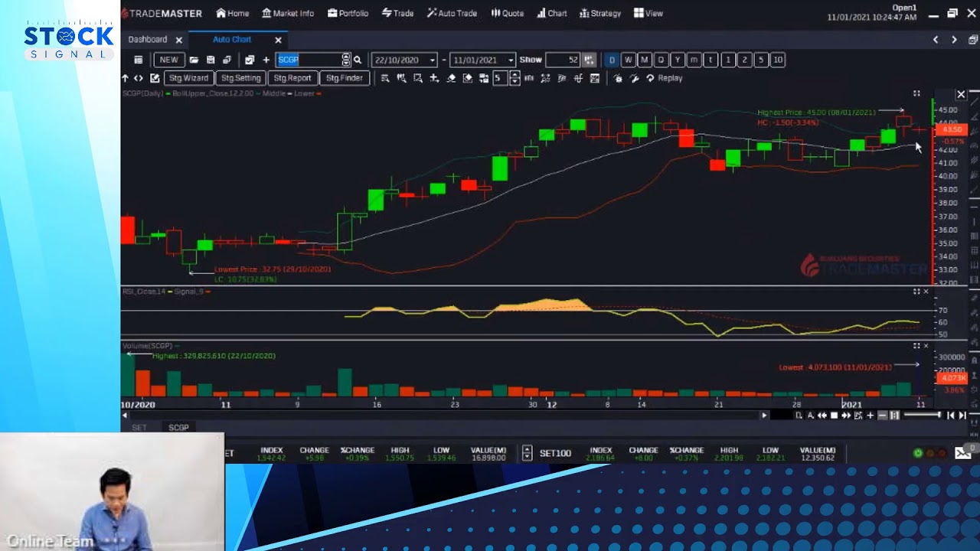Maximize the main price chart pane
980x551 pixels.
pos(916,93)
